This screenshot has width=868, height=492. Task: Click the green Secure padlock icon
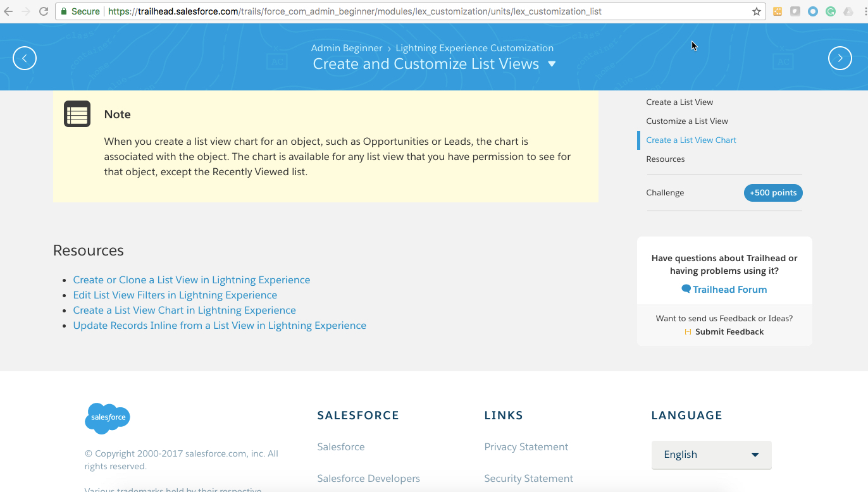click(64, 11)
